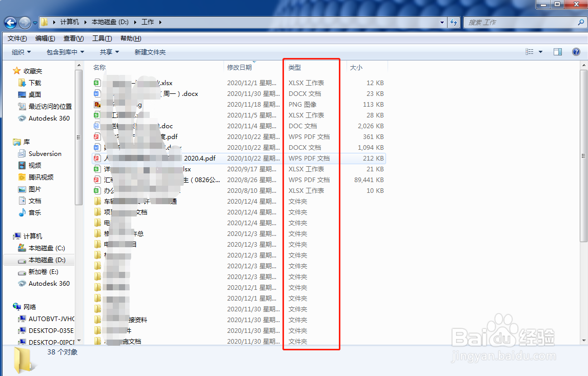Open the 工具(T) menu

coord(102,38)
